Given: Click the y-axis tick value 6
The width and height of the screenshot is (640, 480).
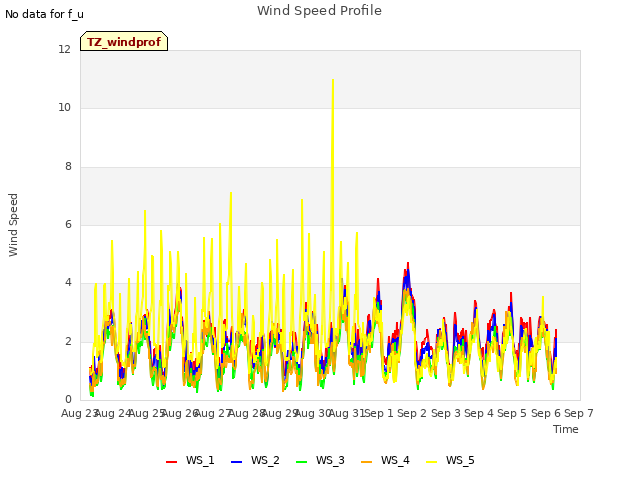Looking at the screenshot, I should [68, 224].
